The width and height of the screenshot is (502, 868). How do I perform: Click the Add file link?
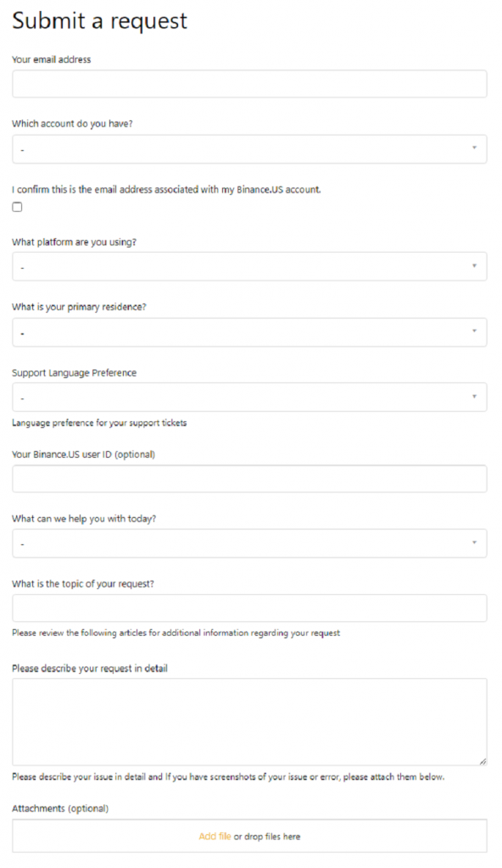click(x=215, y=837)
